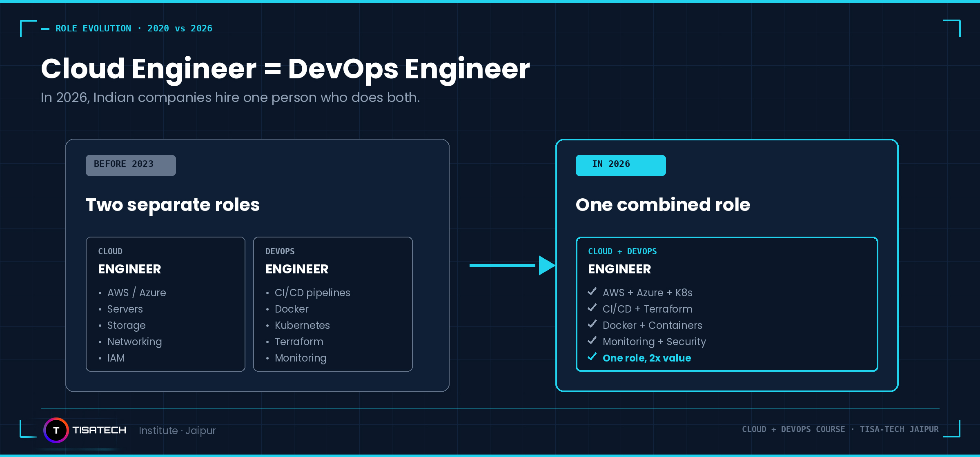
Task: Click the checkmark beside Monitoring + Security
Action: point(592,340)
